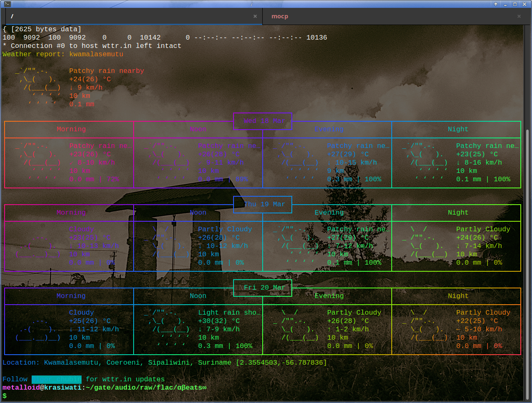Select the "/" terminal tab
Viewport: 532px width, 403px height.
(12, 16)
